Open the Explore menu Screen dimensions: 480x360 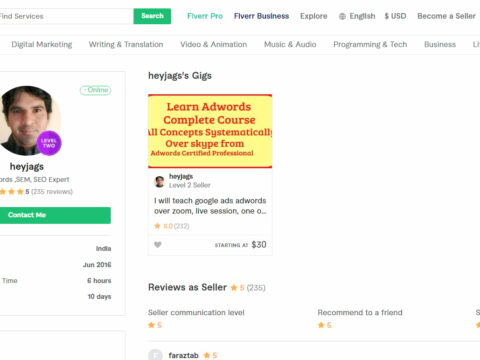(x=314, y=16)
